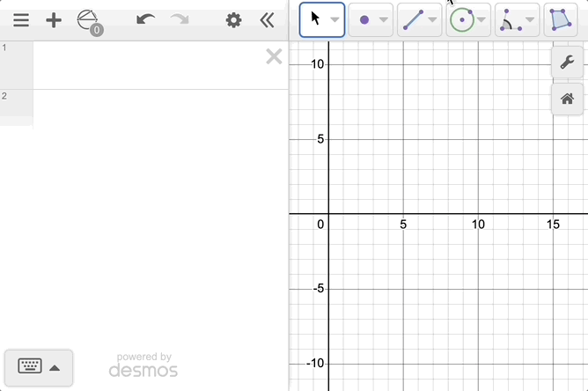The width and height of the screenshot is (588, 391).
Task: Expand the Select arrow tool dropdown
Action: click(334, 19)
